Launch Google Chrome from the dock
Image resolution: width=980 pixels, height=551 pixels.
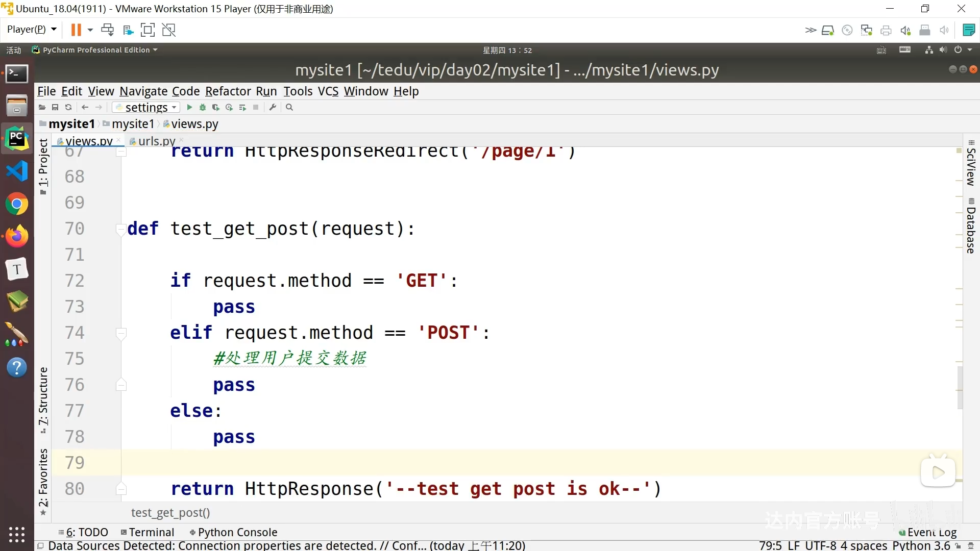point(17,204)
